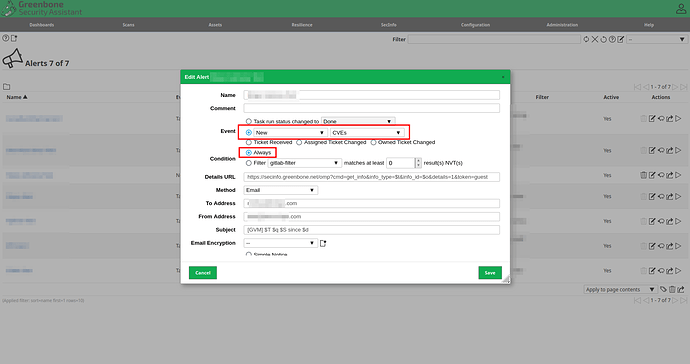The width and height of the screenshot is (690, 364).
Task: Click the bulk trash icon at table bottom
Action: [x=672, y=289]
